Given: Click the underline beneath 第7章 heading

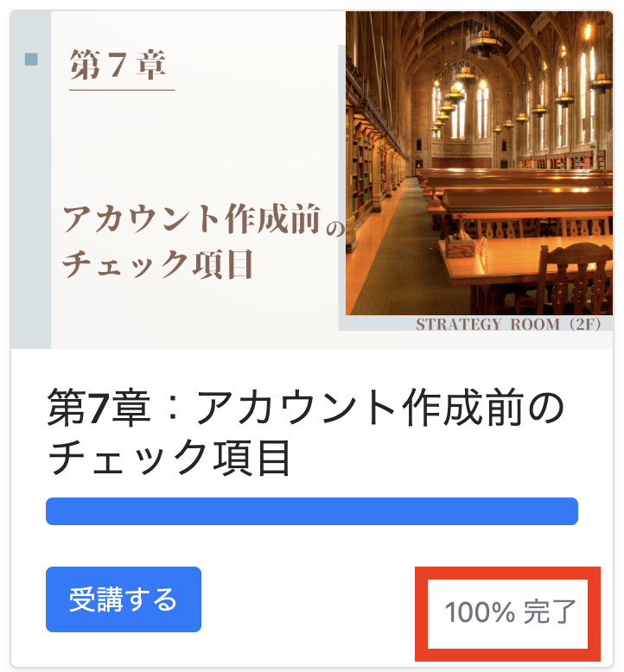Looking at the screenshot, I should click(x=122, y=89).
